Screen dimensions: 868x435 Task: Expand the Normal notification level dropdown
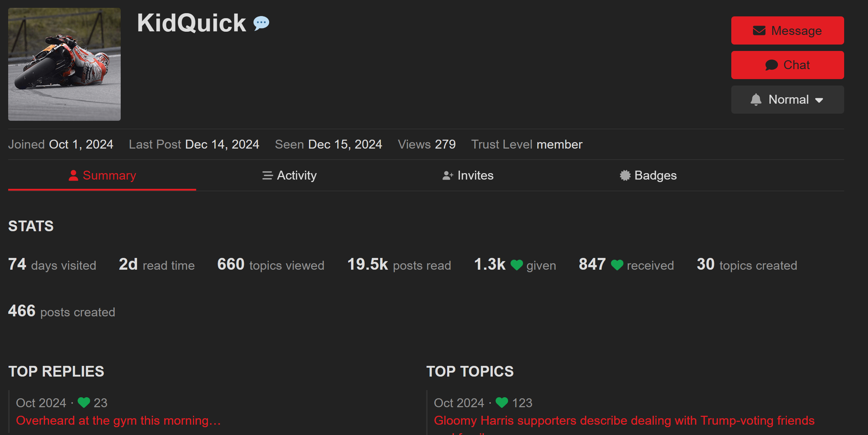click(x=787, y=100)
